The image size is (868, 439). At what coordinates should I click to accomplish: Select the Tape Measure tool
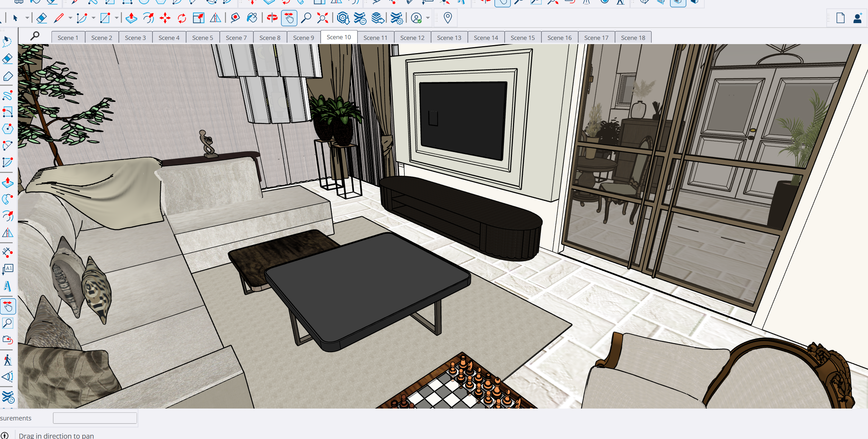235,18
